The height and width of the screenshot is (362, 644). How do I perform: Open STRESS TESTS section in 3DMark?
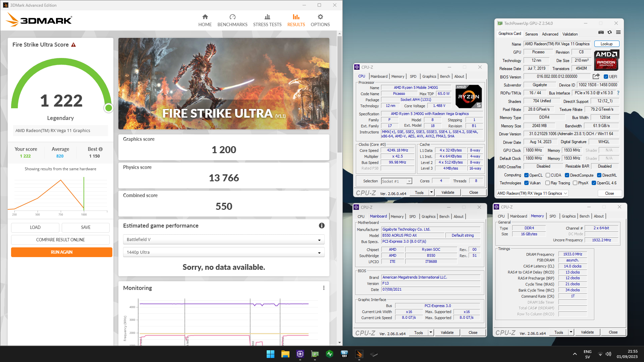[267, 20]
